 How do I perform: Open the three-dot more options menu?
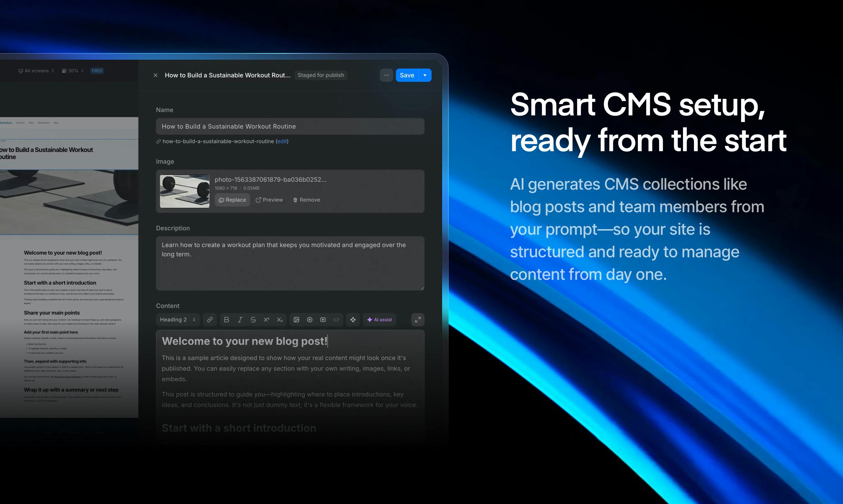point(386,75)
